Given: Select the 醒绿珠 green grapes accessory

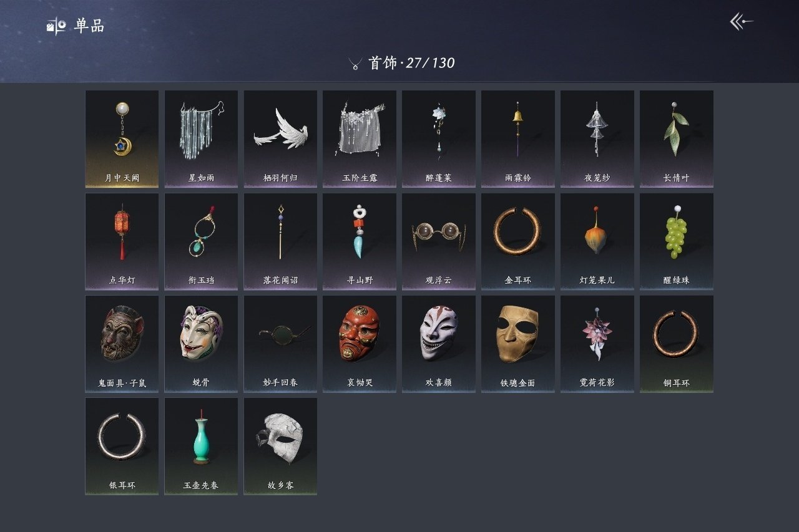Looking at the screenshot, I should 676,241.
